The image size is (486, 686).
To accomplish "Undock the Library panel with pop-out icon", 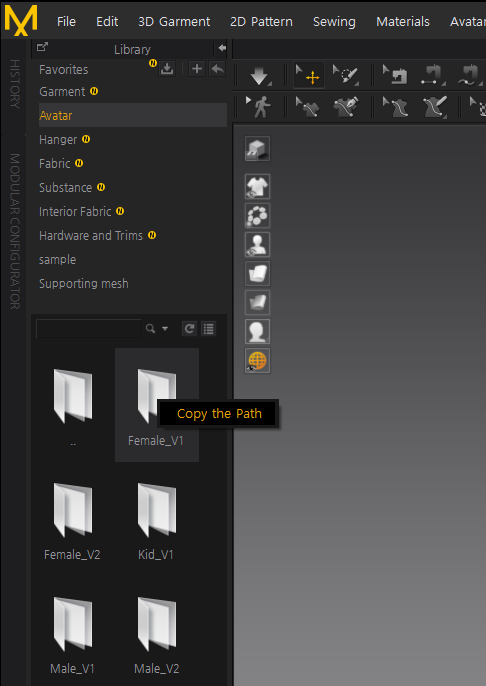I will pos(42,47).
